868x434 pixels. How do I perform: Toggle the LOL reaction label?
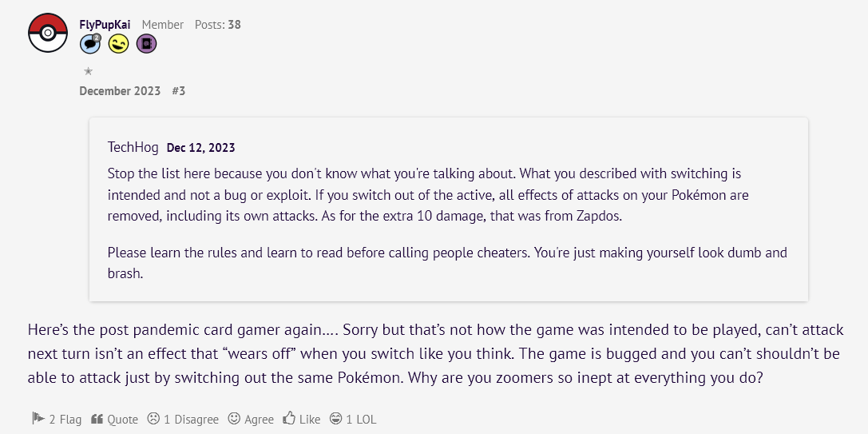pos(361,420)
